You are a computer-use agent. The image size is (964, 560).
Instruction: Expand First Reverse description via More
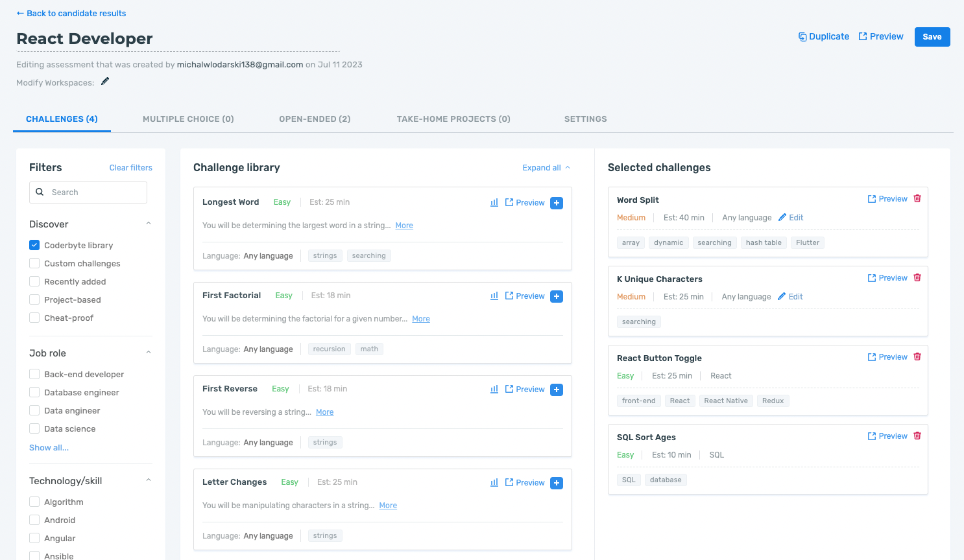[325, 412]
